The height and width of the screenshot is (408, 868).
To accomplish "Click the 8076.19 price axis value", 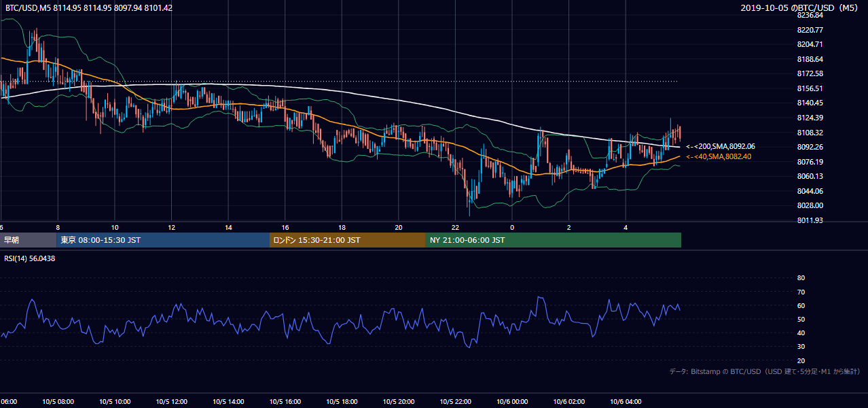I will pos(810,162).
